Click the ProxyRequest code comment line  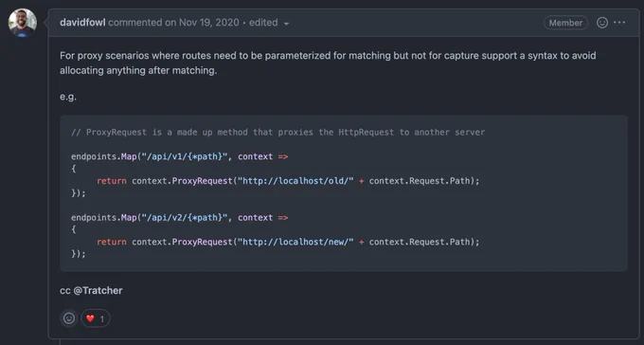[277, 132]
